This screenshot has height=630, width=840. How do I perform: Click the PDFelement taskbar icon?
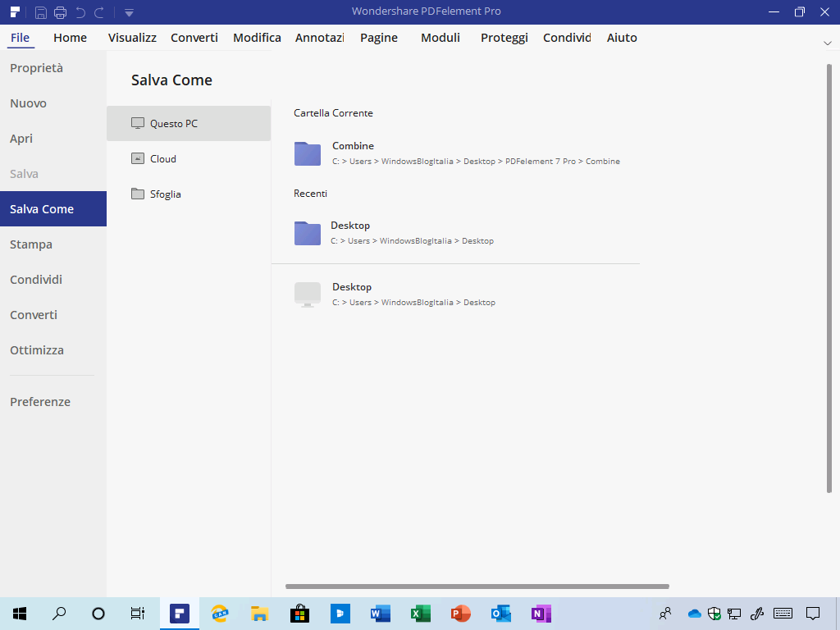(x=180, y=614)
